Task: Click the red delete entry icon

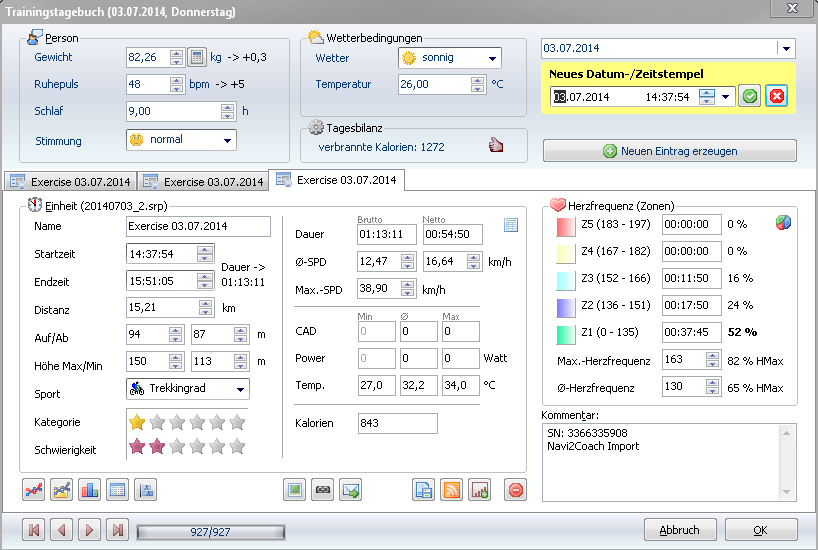Action: [515, 490]
